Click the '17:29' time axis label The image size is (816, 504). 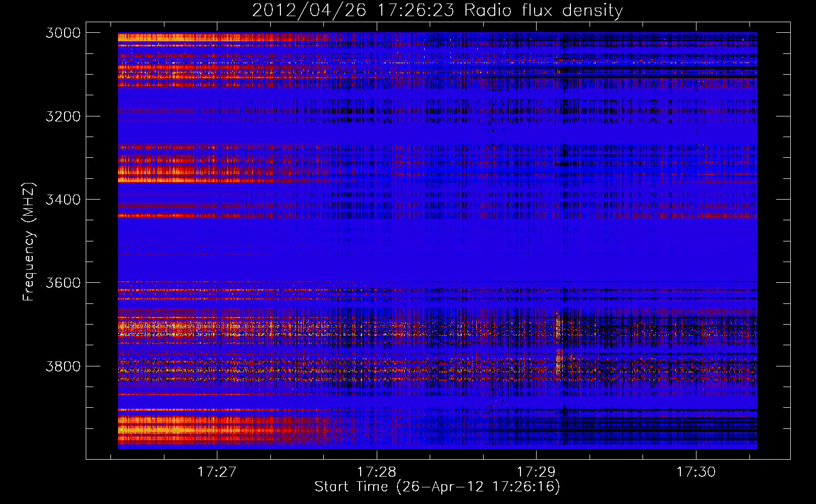click(536, 472)
